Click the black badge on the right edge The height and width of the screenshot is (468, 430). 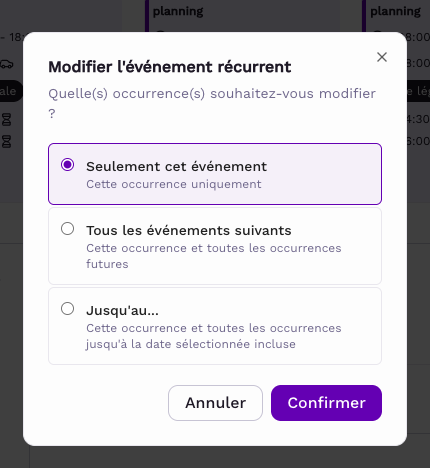pyautogui.click(x=418, y=91)
